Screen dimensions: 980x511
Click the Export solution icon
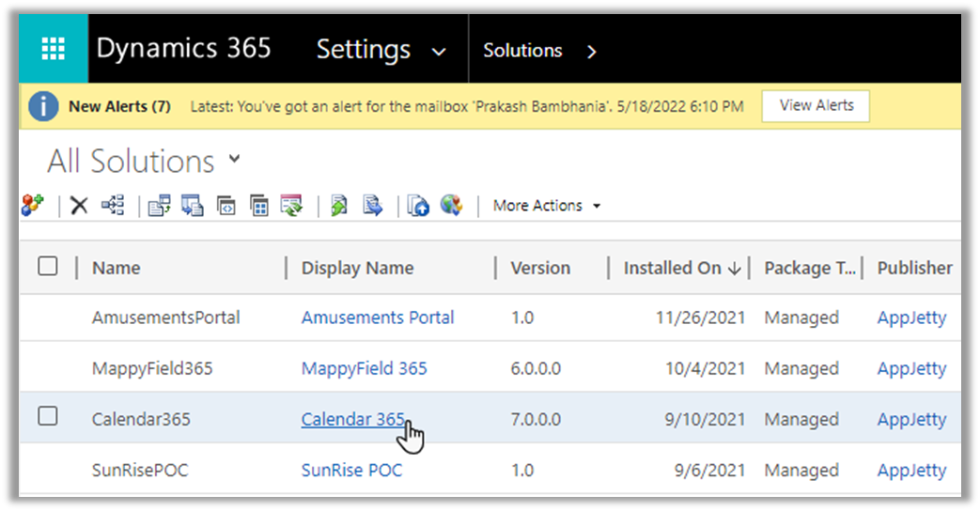(x=193, y=206)
